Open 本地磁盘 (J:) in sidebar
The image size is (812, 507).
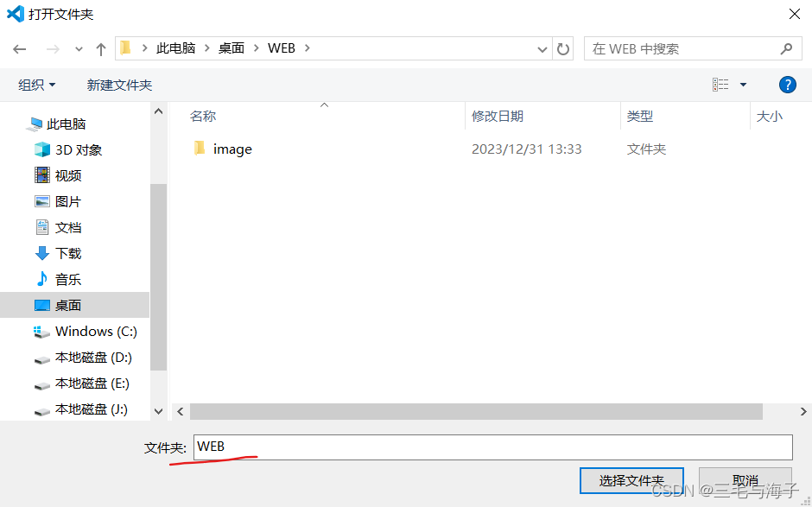(x=92, y=409)
